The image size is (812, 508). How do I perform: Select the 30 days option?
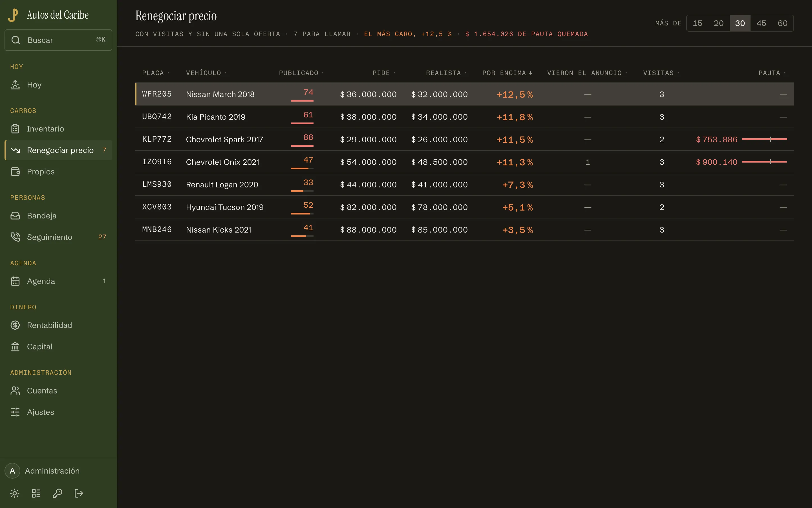(x=740, y=23)
